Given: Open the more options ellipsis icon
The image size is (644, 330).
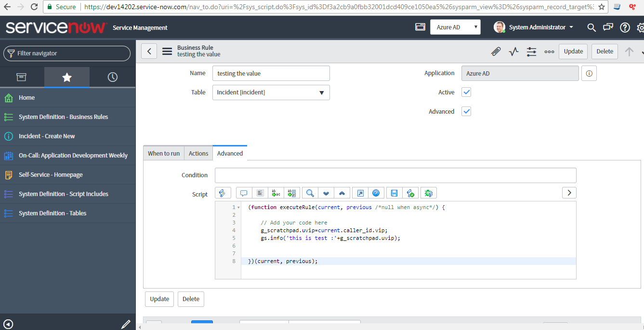Looking at the screenshot, I should pyautogui.click(x=549, y=52).
